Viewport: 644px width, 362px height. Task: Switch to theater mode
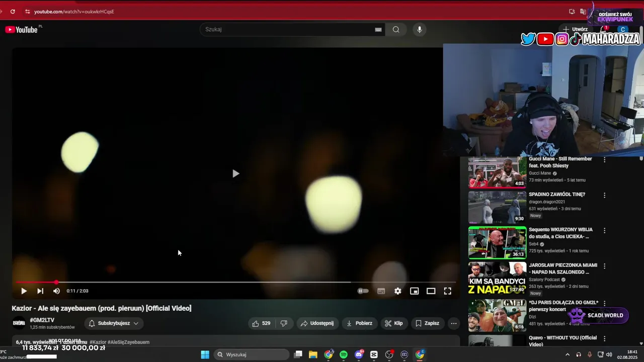(x=431, y=291)
